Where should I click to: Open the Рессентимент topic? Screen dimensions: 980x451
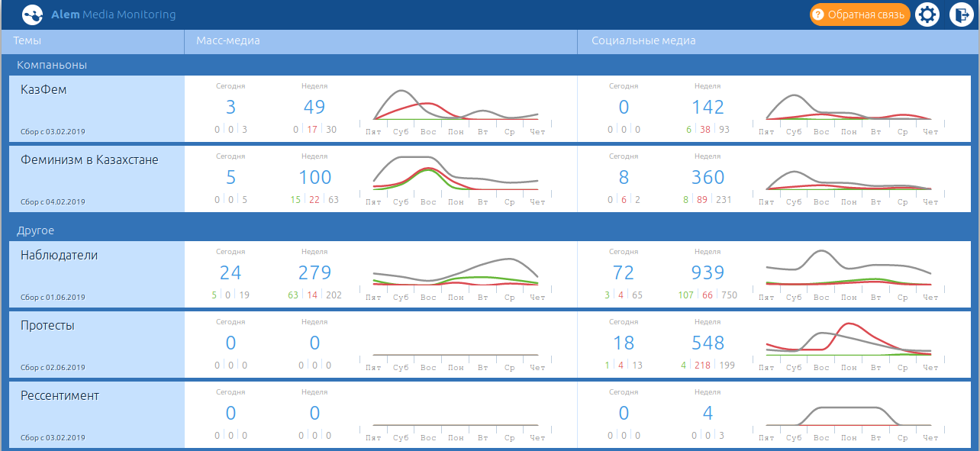[60, 396]
